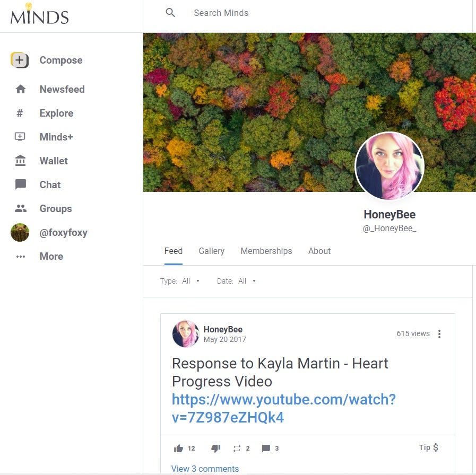Click the Tip $ button
The height and width of the screenshot is (475, 476).
429,447
